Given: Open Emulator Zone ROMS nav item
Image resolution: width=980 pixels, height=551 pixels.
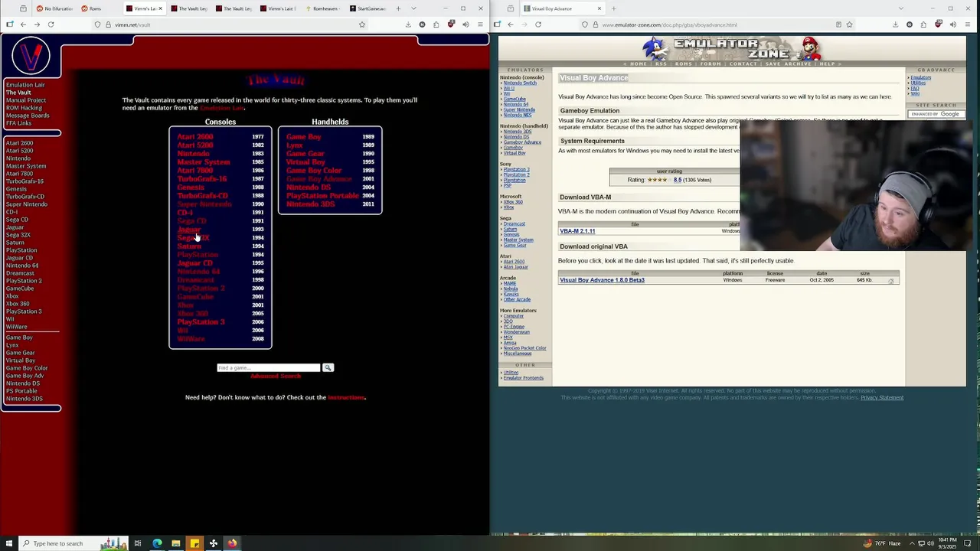Looking at the screenshot, I should pos(684,64).
